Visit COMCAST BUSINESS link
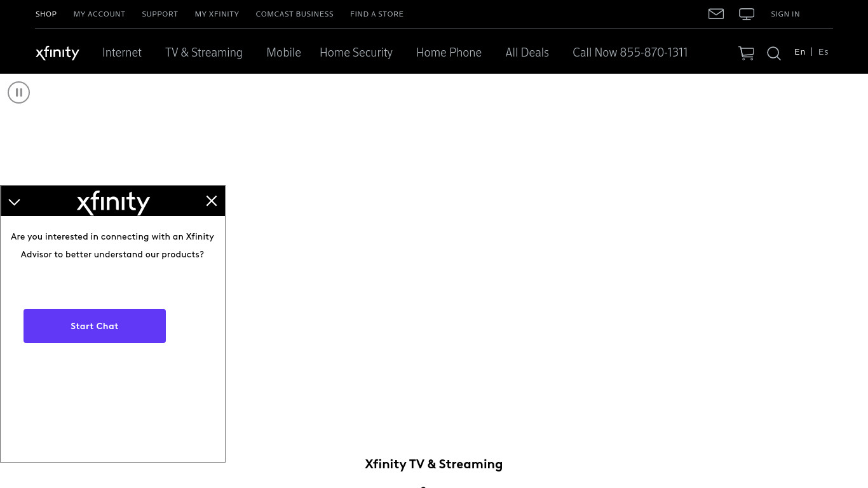The height and width of the screenshot is (488, 868). click(294, 14)
